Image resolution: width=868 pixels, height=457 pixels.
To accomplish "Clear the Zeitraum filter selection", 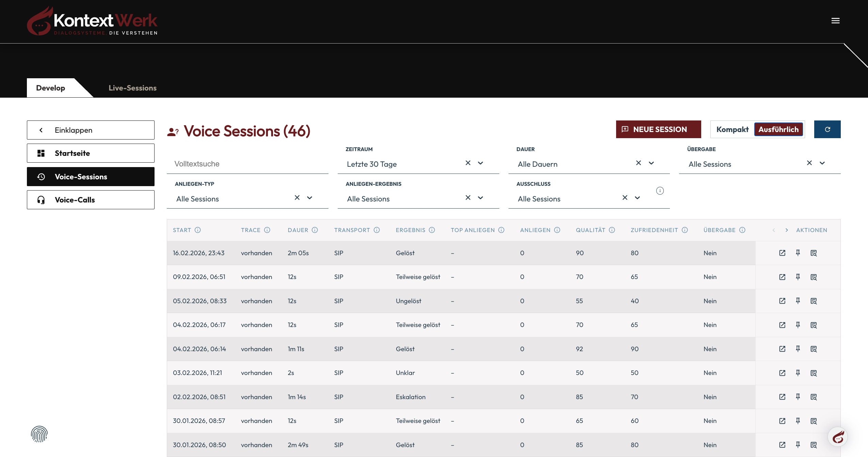I will (468, 163).
